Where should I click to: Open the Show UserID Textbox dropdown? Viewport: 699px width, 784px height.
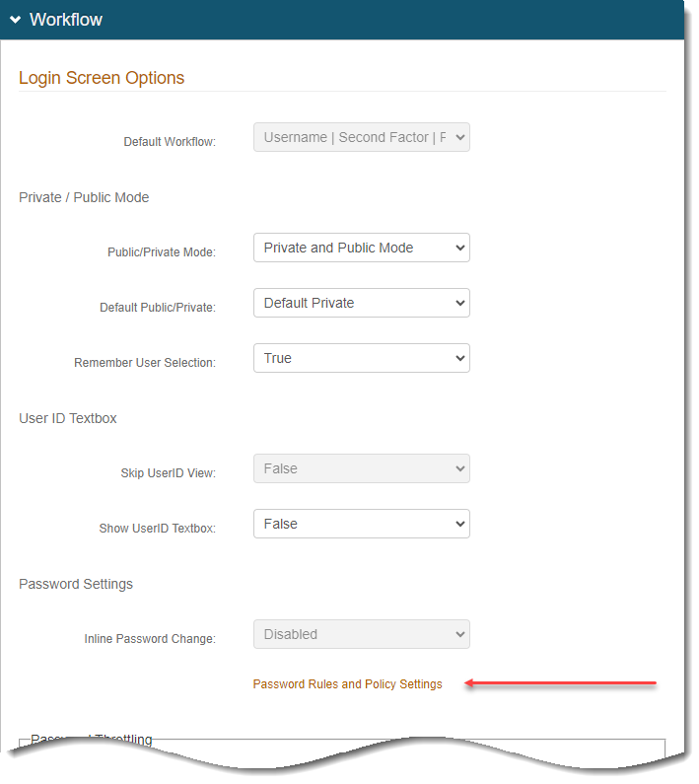point(361,524)
